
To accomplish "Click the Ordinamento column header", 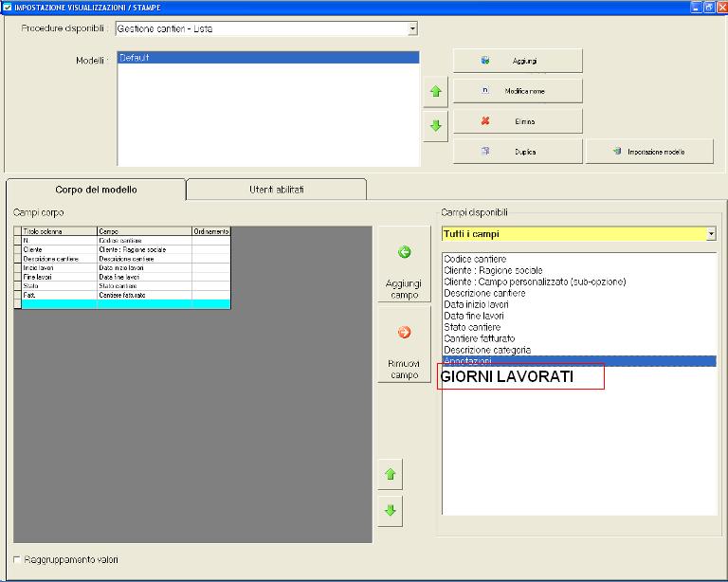I will (x=211, y=231).
